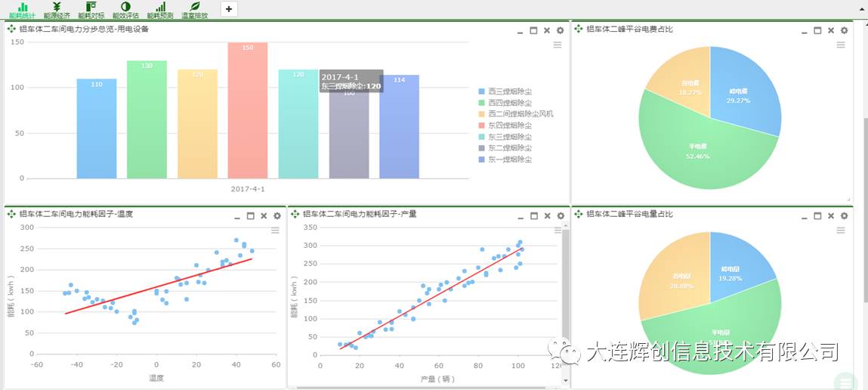Open settings gear of the 峰平谷电费占比 panel
This screenshot has height=390, width=868.
(844, 30)
